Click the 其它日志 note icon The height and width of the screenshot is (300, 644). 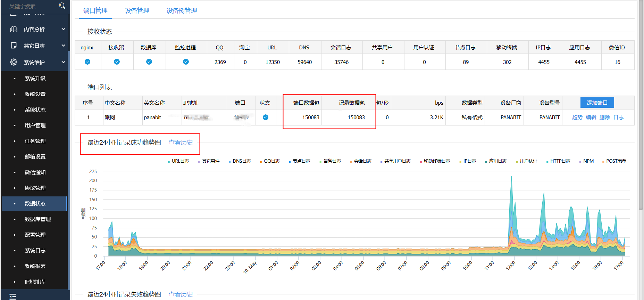click(x=14, y=46)
